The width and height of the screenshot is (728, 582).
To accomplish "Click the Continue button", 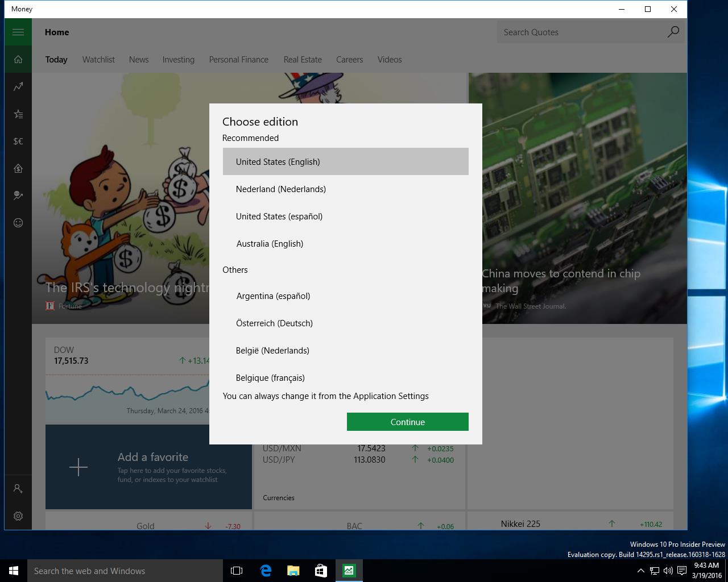I will [408, 422].
